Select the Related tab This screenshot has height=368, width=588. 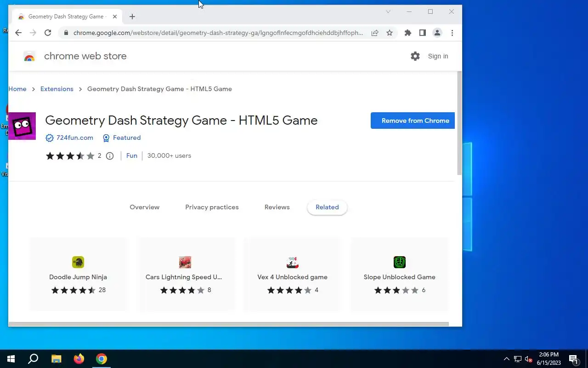[327, 207]
